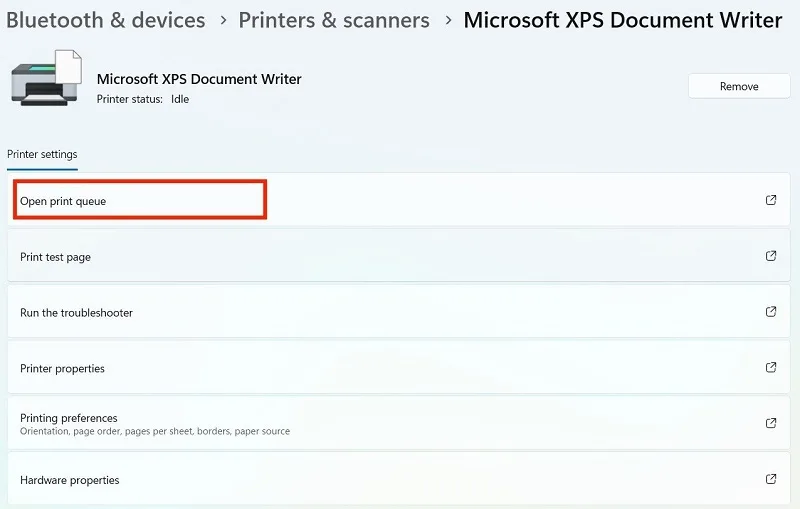The image size is (800, 509).
Task: Click the Printer status: Idle text
Action: 143,99
